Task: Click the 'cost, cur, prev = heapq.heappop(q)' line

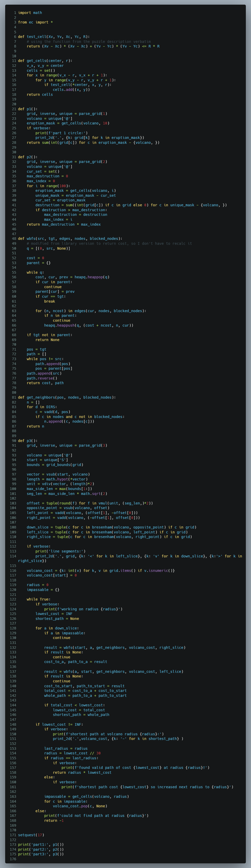Action: click(x=72, y=277)
